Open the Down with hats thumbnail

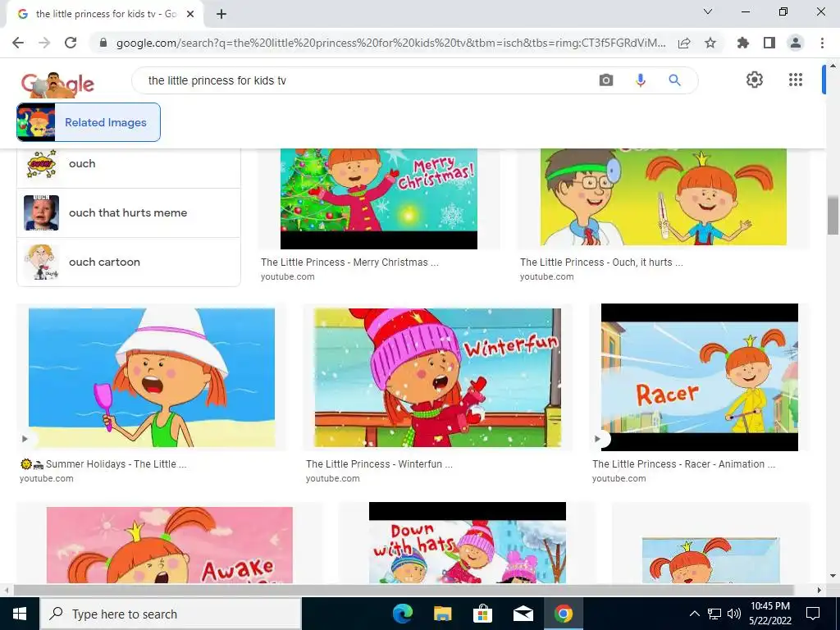(x=467, y=542)
